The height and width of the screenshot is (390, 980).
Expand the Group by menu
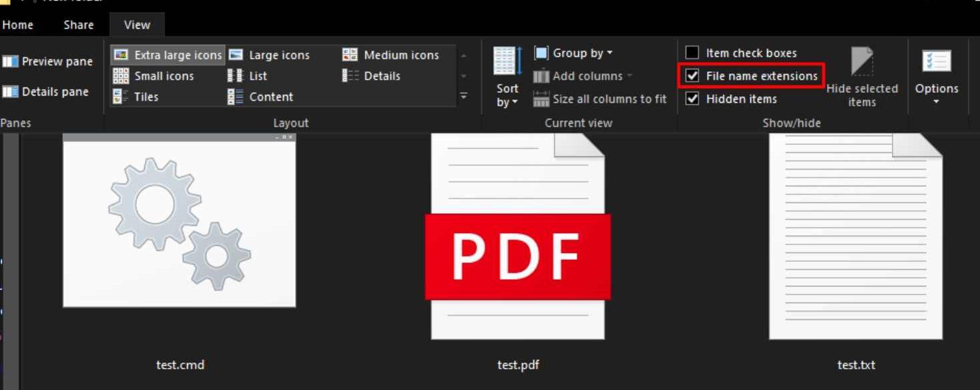tap(574, 53)
